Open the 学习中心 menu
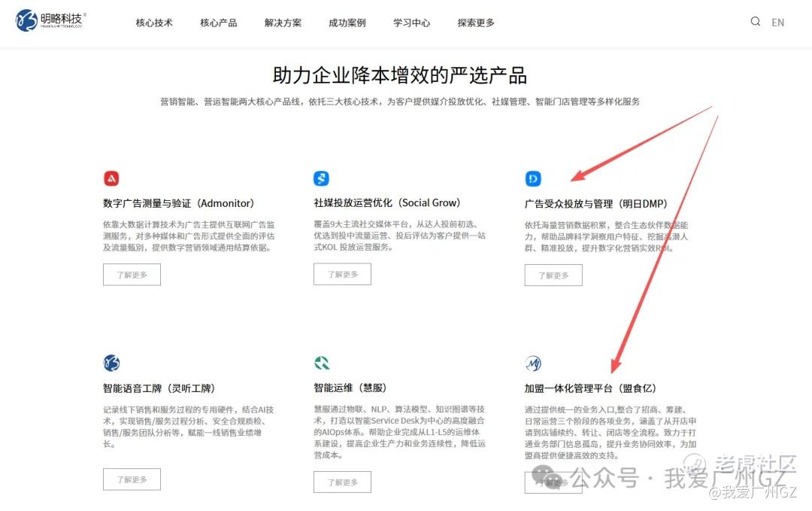The image size is (812, 511). point(412,23)
